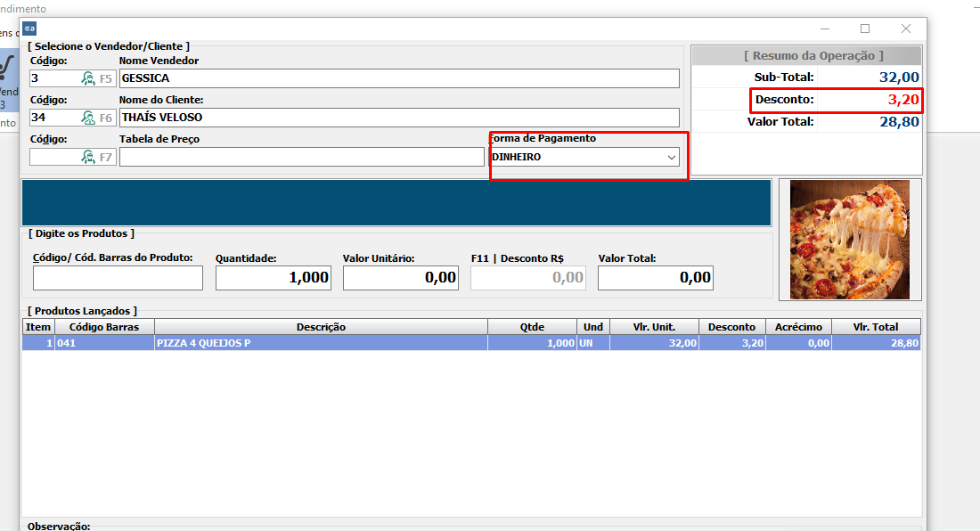Click the F6 customer search icon

tap(88, 118)
